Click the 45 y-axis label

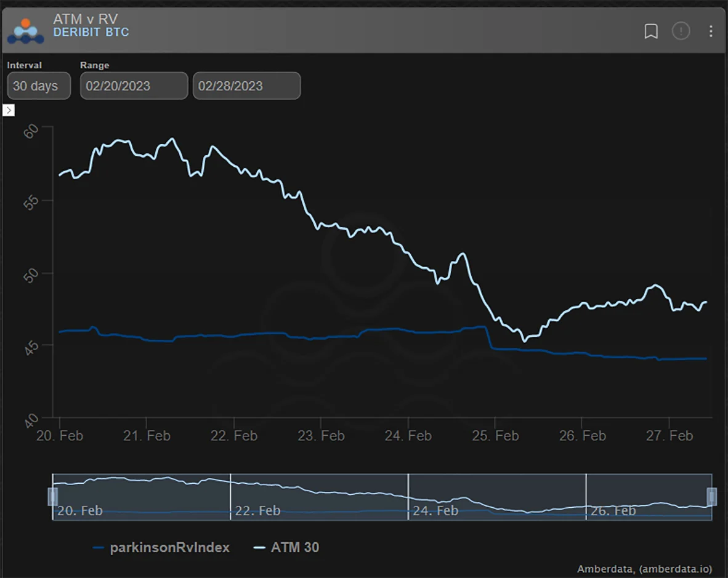click(x=31, y=347)
